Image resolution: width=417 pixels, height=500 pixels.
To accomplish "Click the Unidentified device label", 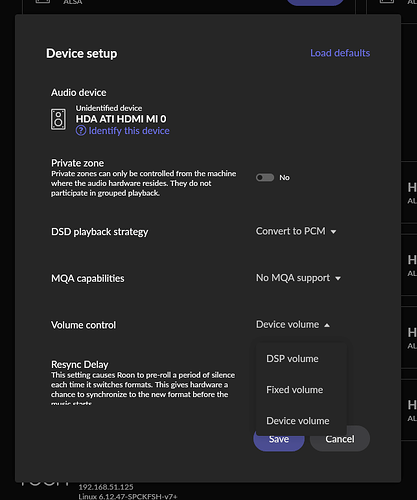I will coord(109,108).
